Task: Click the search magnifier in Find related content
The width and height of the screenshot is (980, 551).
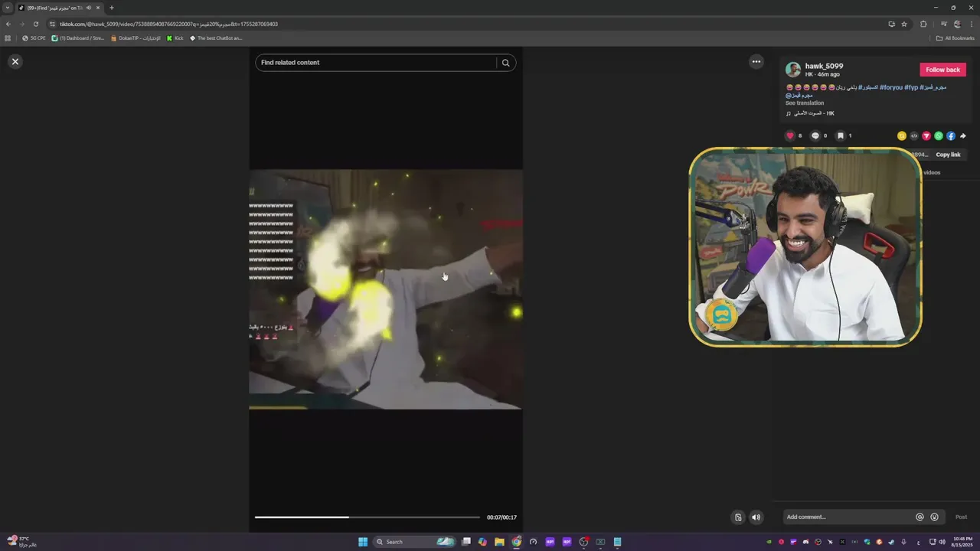Action: pos(505,63)
